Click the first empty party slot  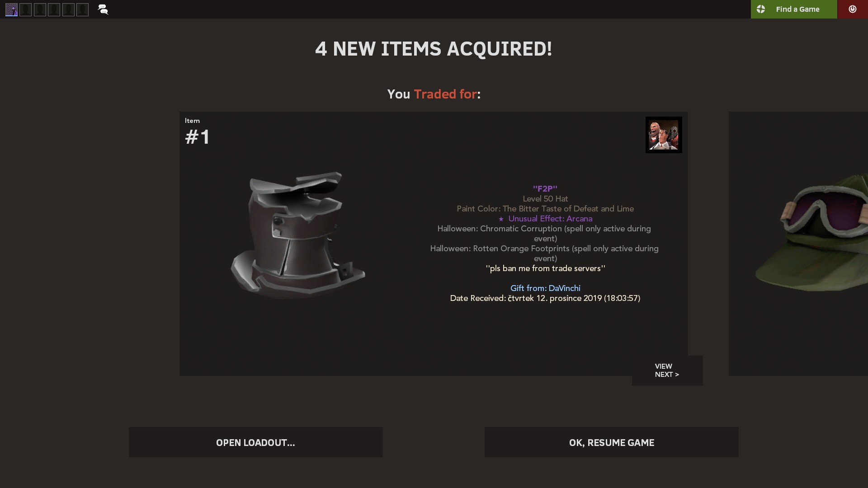(x=26, y=9)
